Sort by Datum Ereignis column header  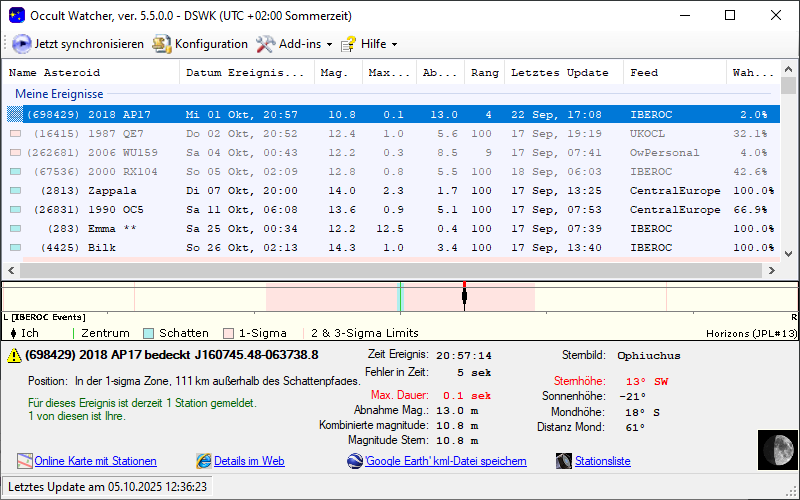pyautogui.click(x=245, y=72)
